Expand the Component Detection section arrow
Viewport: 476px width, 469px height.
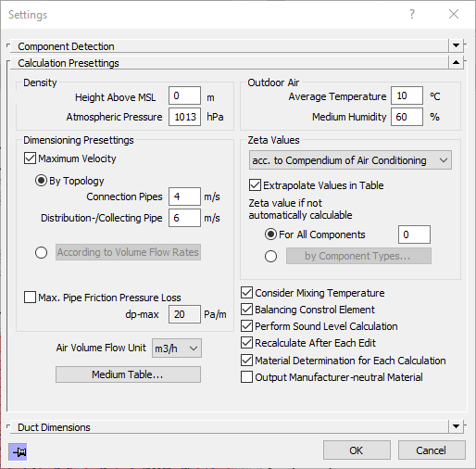point(456,45)
